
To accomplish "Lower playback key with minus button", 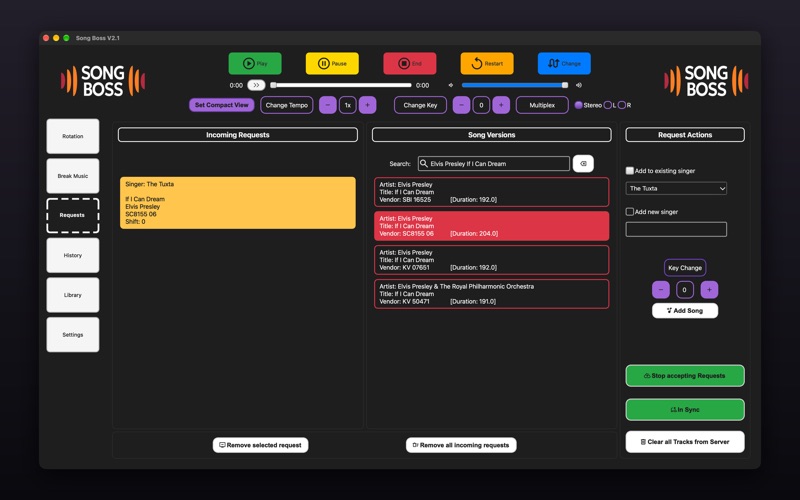I will (461, 105).
